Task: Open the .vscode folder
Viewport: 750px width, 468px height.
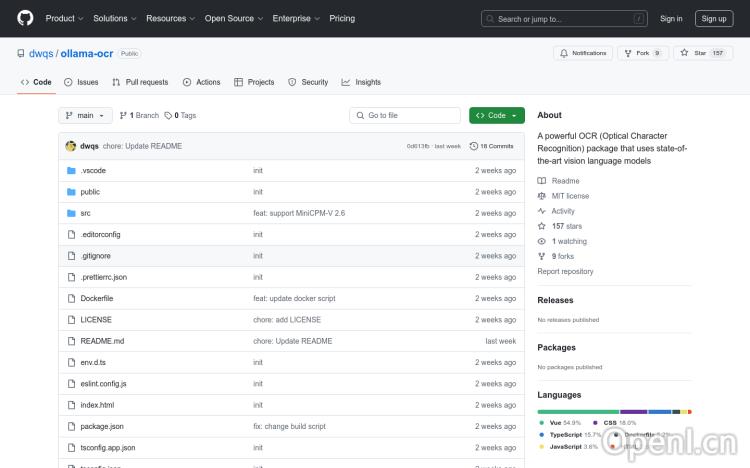Action: (93, 170)
